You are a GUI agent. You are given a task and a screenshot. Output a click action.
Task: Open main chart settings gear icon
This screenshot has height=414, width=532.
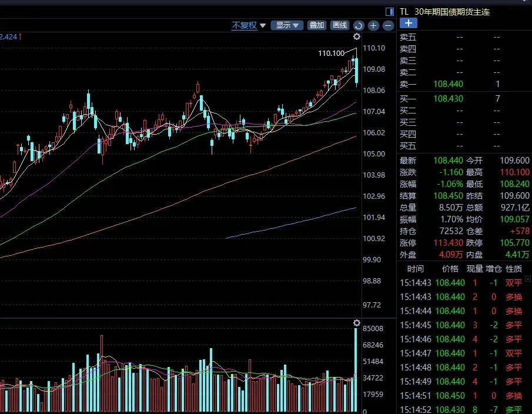(x=356, y=36)
